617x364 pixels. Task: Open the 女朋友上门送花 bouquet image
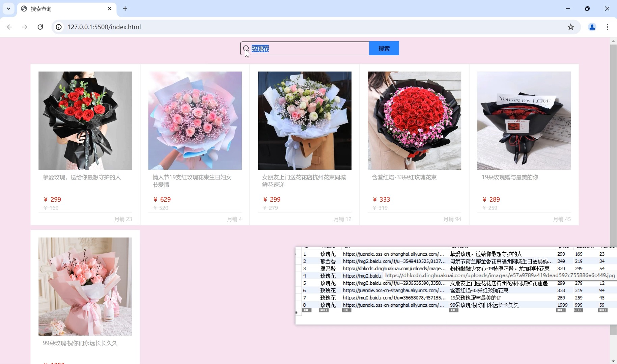[x=305, y=120]
